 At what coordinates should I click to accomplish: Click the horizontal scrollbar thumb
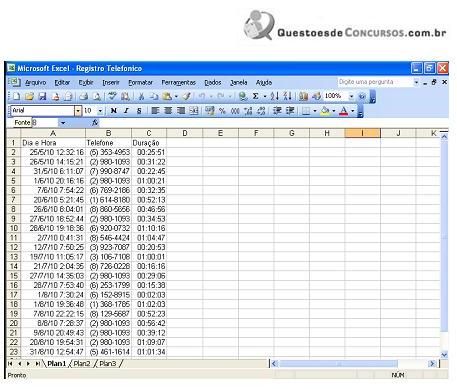tap(338, 363)
